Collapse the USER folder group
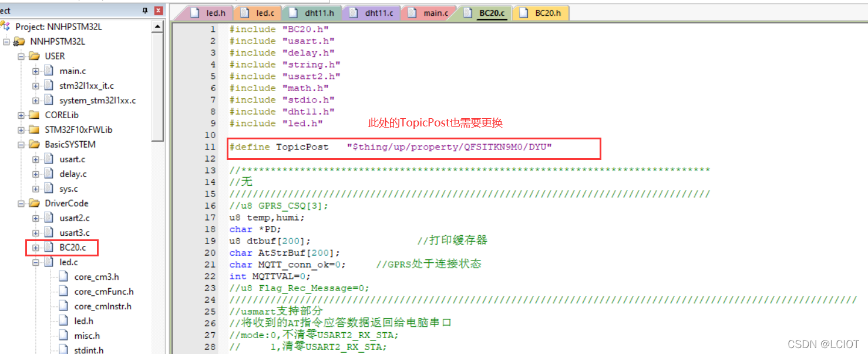868x354 pixels. tap(21, 56)
